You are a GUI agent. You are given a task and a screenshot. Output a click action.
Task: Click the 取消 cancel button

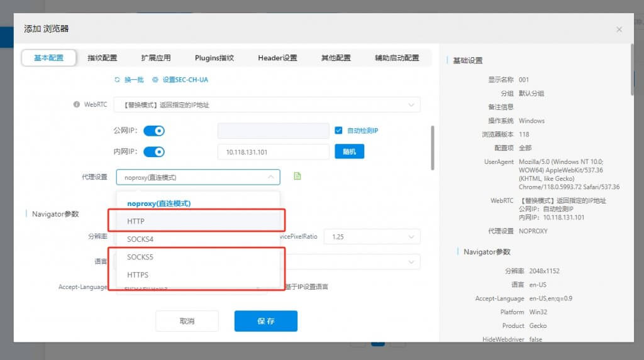(x=187, y=321)
